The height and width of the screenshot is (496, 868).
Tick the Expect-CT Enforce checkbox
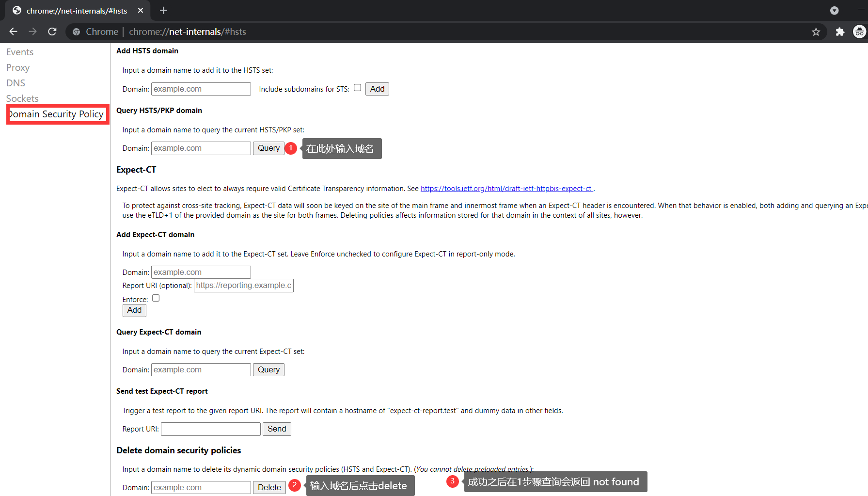pos(156,298)
